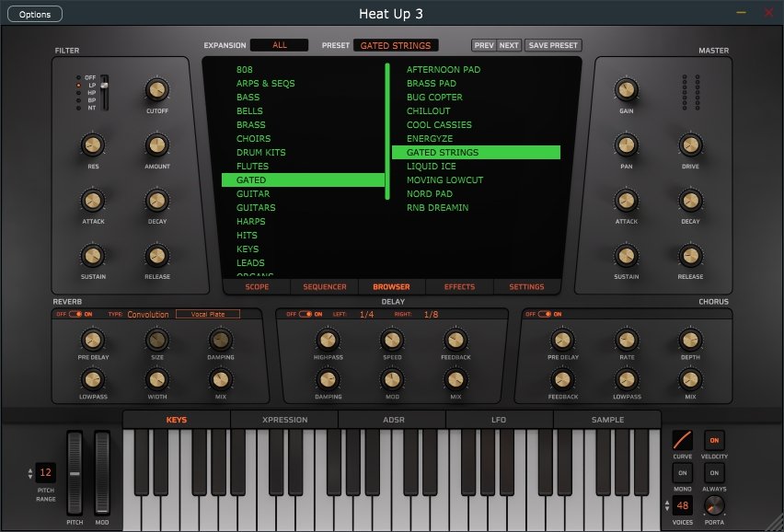This screenshot has height=532, width=784.
Task: Click the master Drive knob
Action: pos(690,145)
